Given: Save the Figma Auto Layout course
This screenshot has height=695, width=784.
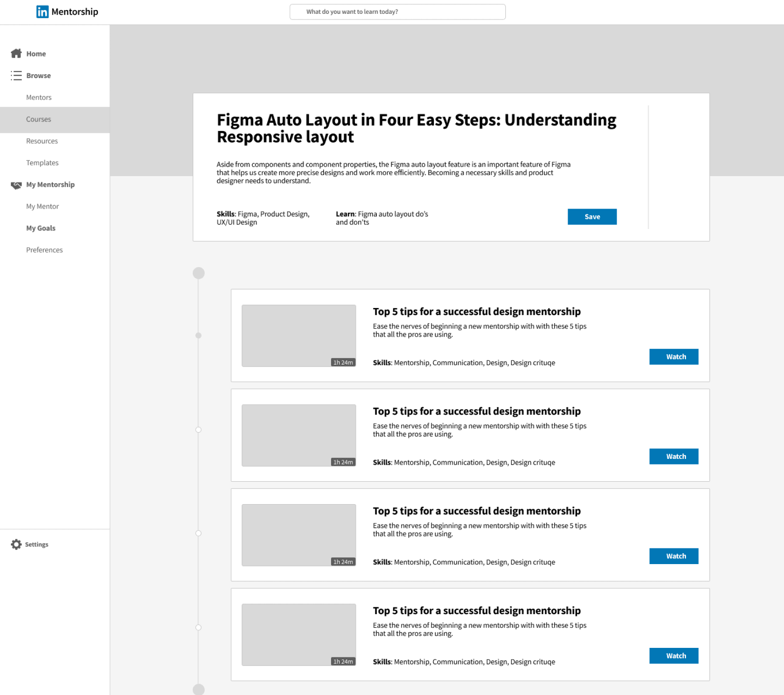Looking at the screenshot, I should pos(592,217).
